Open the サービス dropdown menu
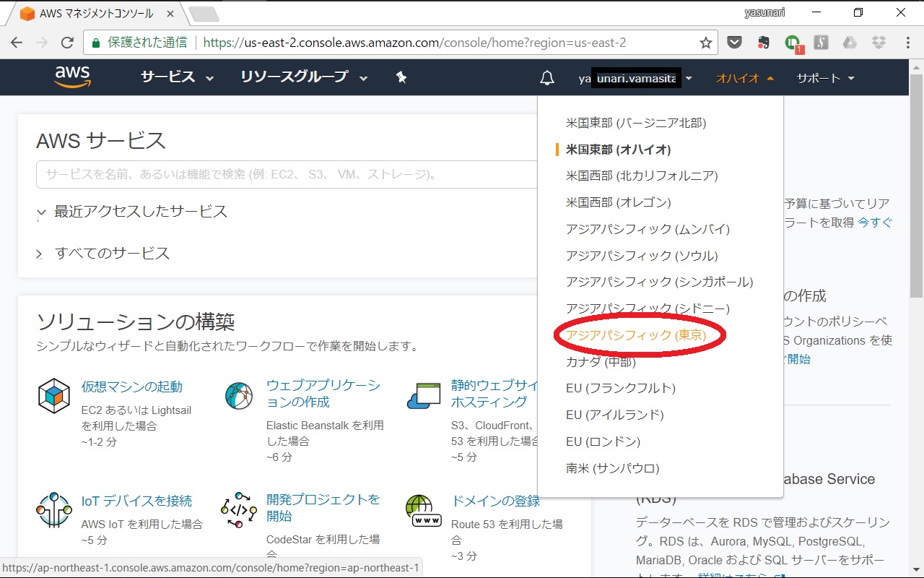 (177, 77)
